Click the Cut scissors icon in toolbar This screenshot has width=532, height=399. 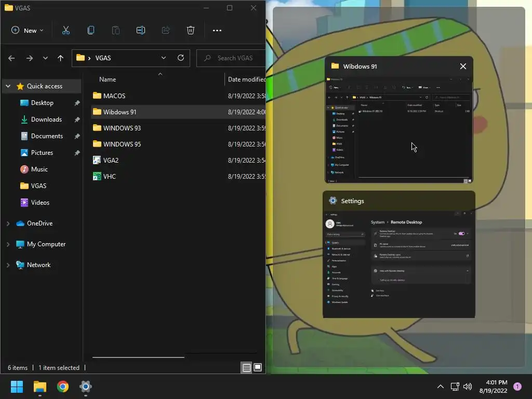66,30
